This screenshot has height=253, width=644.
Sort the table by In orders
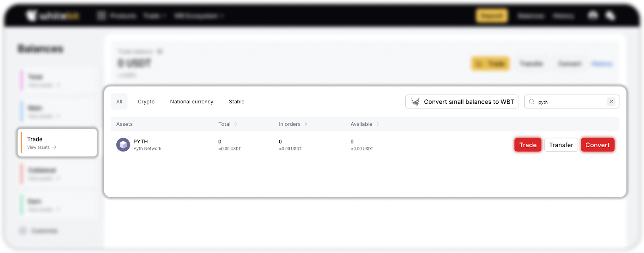tap(293, 124)
